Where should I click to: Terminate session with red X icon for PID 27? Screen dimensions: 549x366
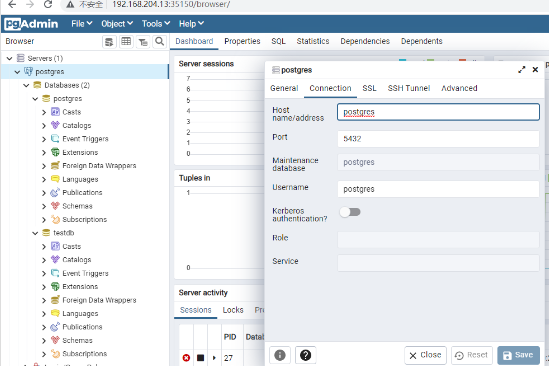click(186, 358)
